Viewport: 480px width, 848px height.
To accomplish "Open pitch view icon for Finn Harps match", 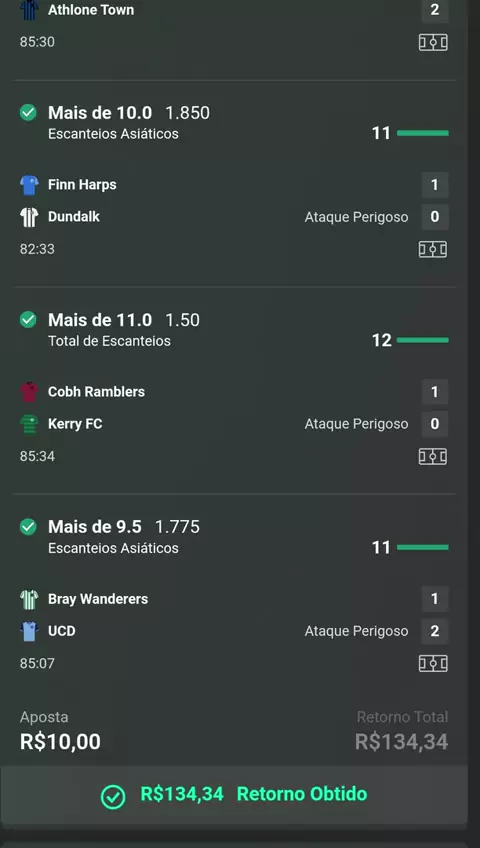I will click(x=433, y=249).
